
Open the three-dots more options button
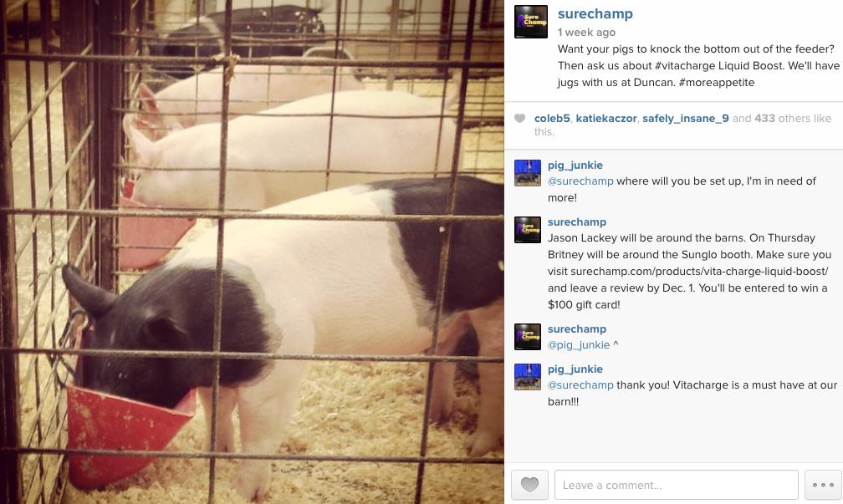point(823,485)
